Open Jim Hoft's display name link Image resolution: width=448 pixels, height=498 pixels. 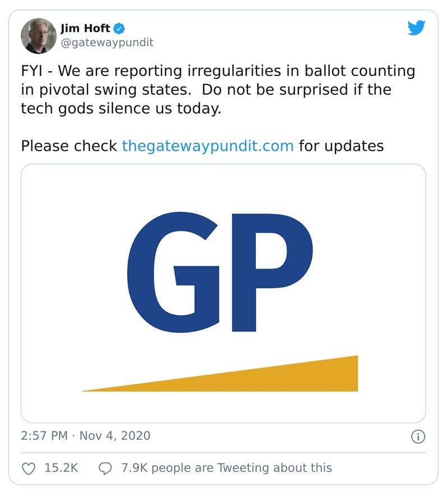85,28
